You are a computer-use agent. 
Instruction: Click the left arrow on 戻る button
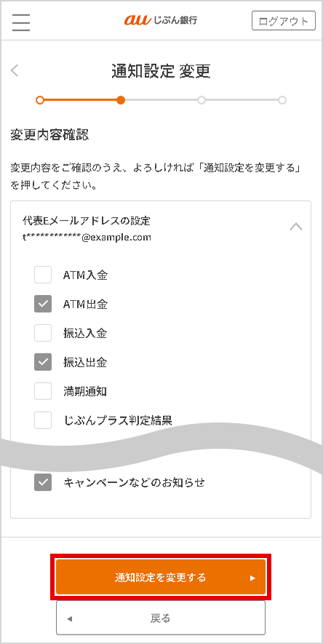(69, 619)
